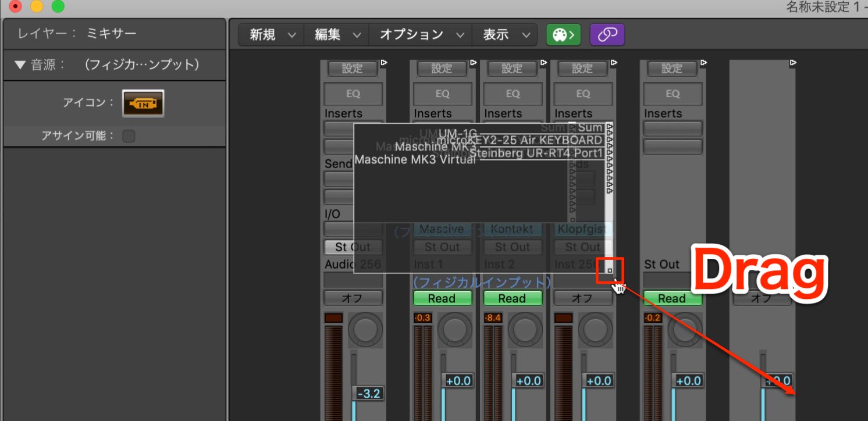Open the 新規 menu
The width and height of the screenshot is (868, 421).
(x=271, y=35)
